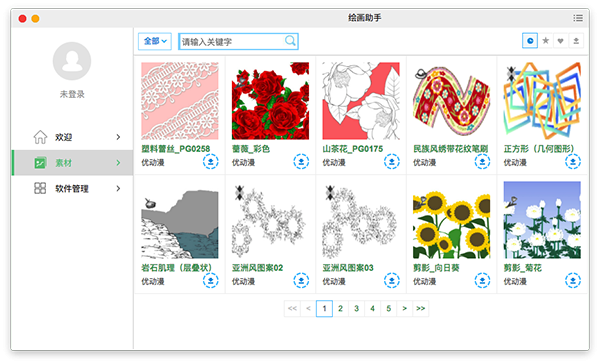Show starred materials with the star filter
Viewport: 600px width, 364px height.
546,41
